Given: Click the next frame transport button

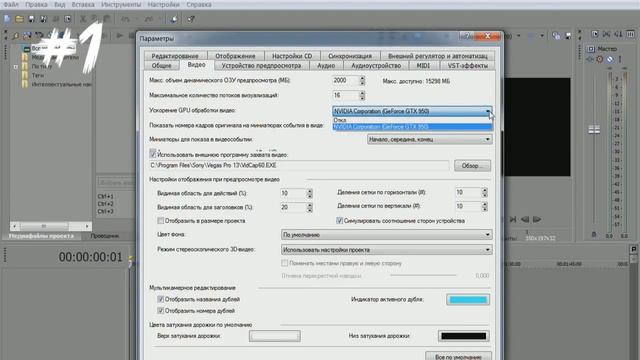Looking at the screenshot, I should 537,220.
